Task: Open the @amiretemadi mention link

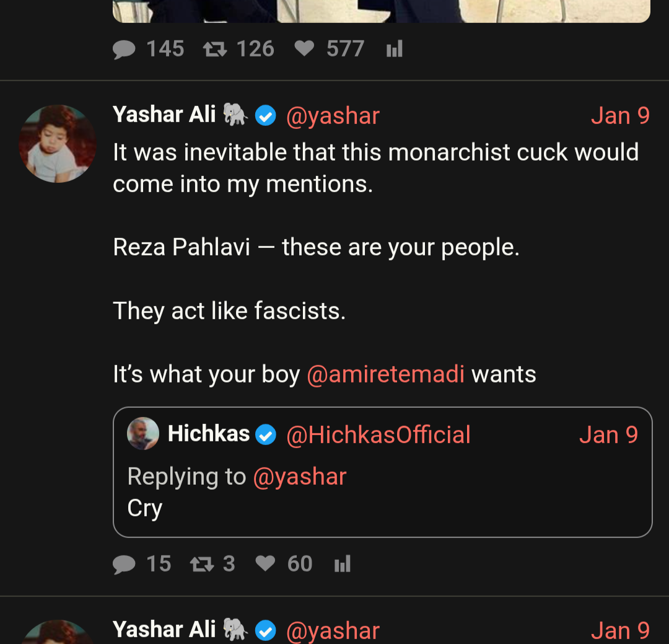Action: [x=385, y=374]
